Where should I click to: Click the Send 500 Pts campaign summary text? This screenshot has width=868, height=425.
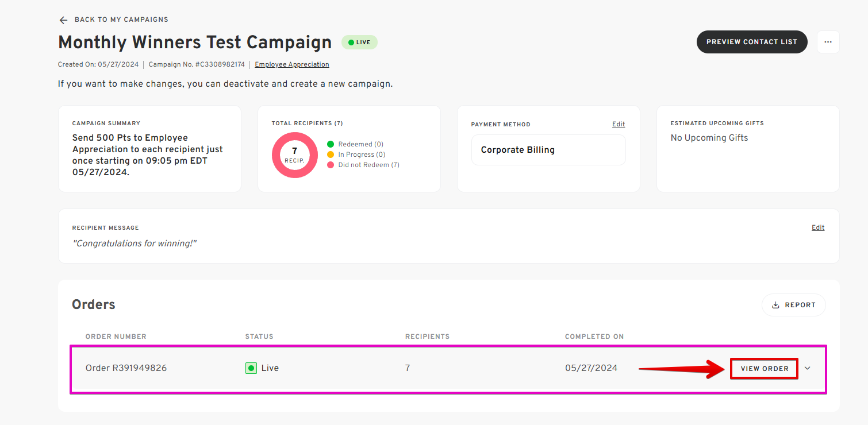(x=148, y=155)
